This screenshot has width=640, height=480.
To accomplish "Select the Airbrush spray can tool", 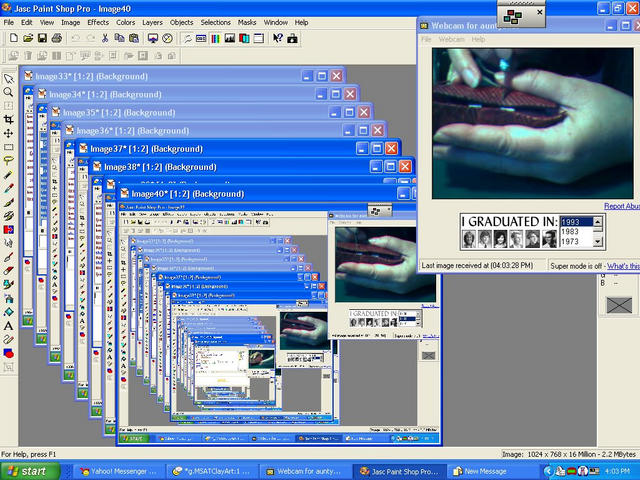I will point(8,298).
